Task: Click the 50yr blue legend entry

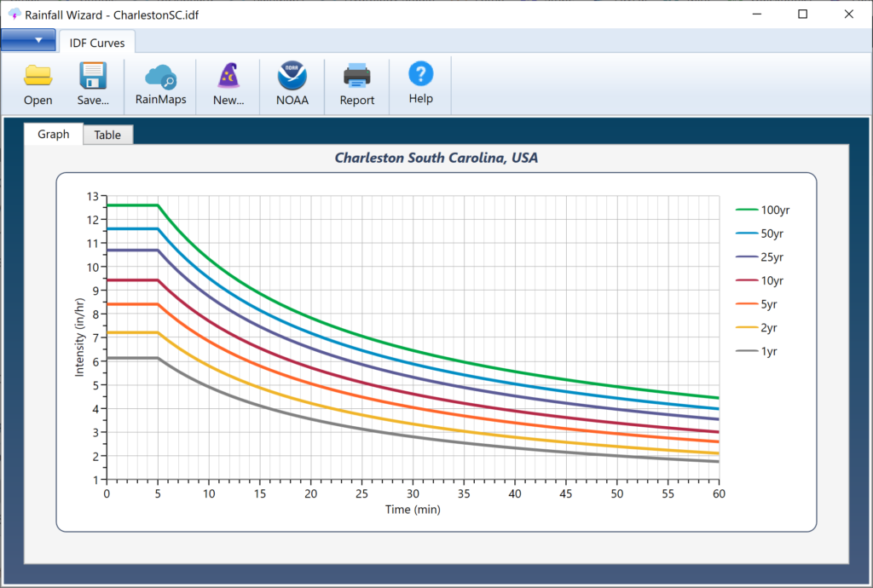Action: (x=760, y=233)
